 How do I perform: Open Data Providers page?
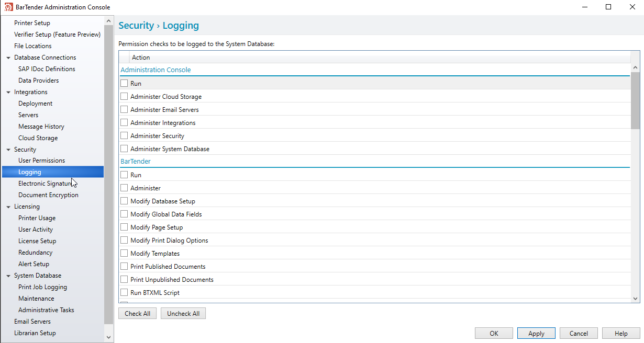(38, 81)
